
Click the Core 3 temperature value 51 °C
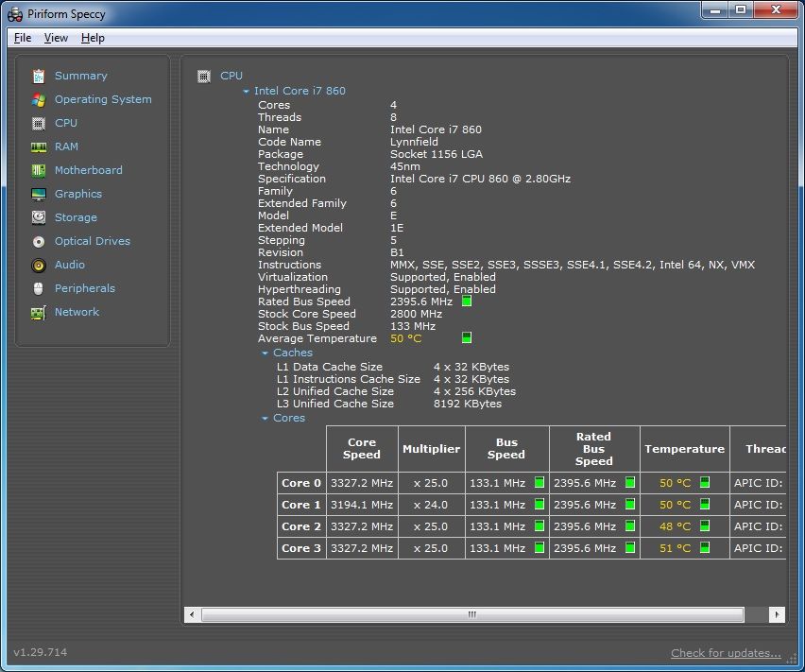[x=676, y=548]
